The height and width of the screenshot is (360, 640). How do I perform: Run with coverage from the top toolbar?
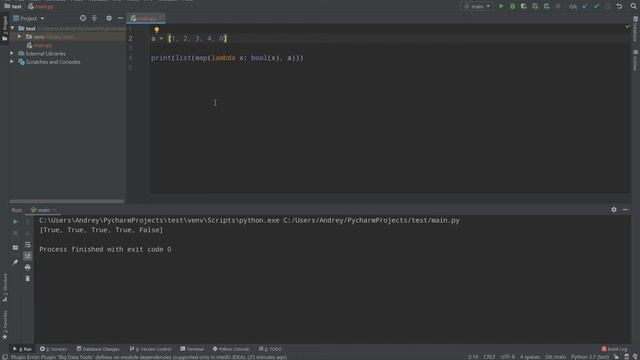(x=524, y=6)
